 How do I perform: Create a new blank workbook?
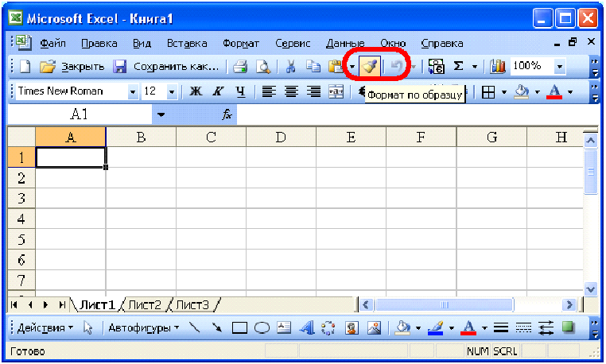point(25,67)
